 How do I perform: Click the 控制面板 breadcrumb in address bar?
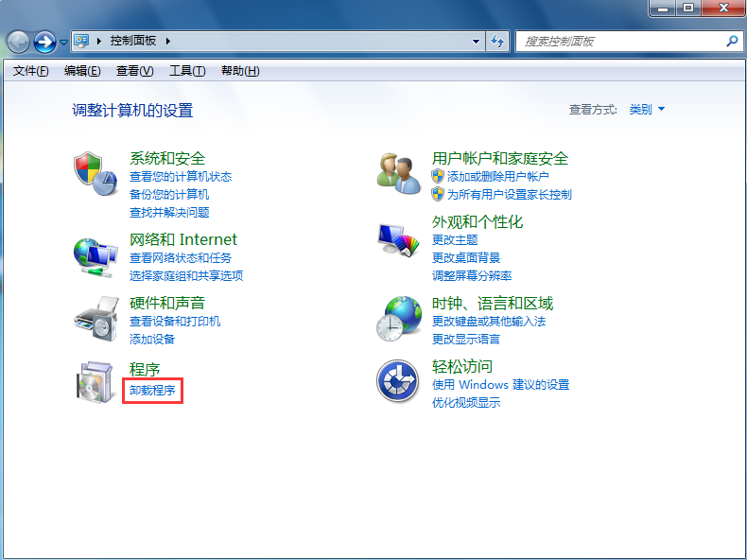133,41
